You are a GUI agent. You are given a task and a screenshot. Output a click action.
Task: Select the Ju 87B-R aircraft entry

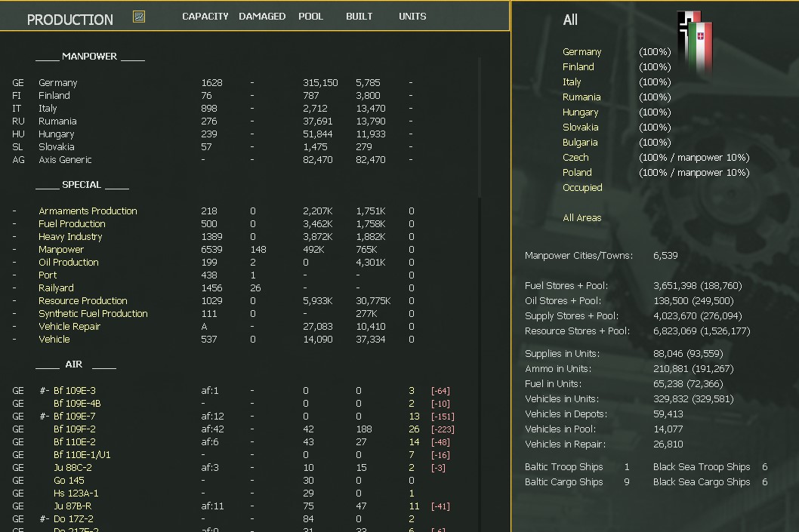(72, 506)
